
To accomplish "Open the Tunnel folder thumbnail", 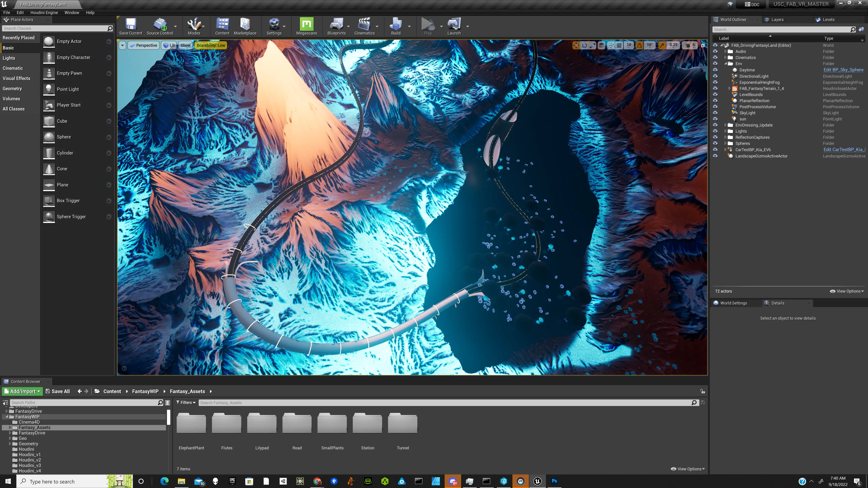I will (403, 423).
